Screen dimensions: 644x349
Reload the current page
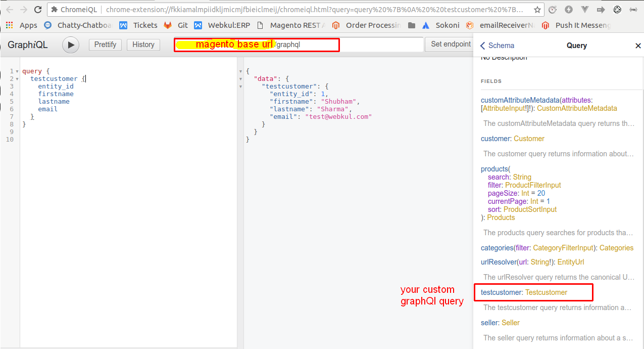38,10
